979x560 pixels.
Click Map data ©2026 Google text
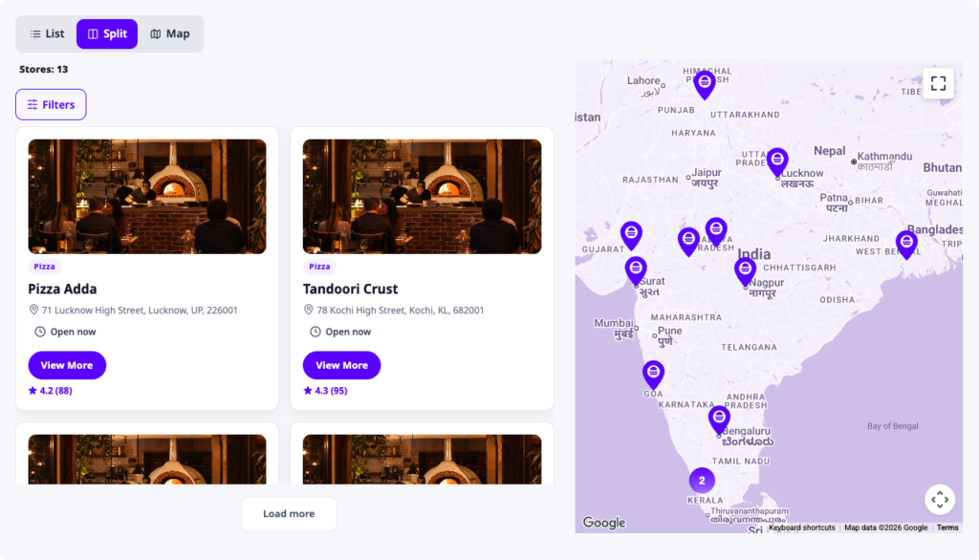click(886, 528)
